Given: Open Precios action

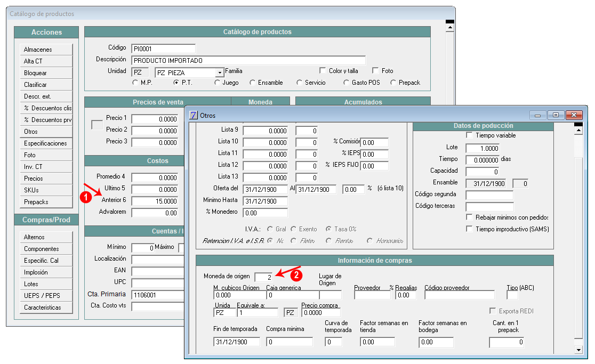Looking at the screenshot, I should (46, 179).
